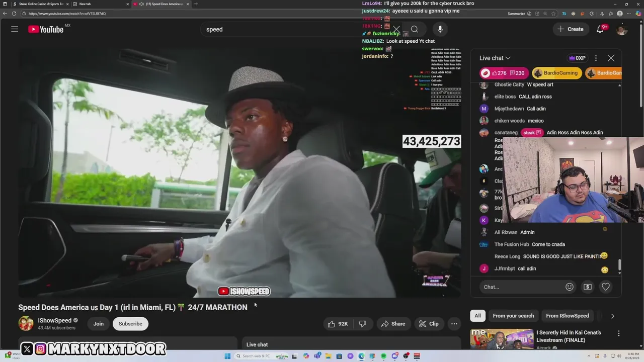Open the emoji picker in chat
Viewport: 644px width, 362px height.
(x=570, y=287)
